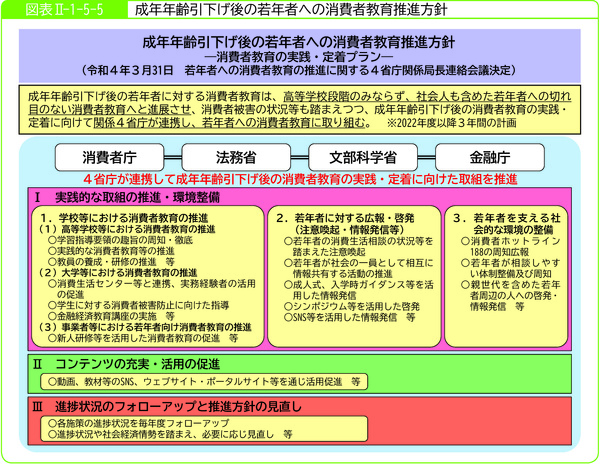Click heading 3. 若年者を支える社会的な環境の整備

click(x=507, y=224)
